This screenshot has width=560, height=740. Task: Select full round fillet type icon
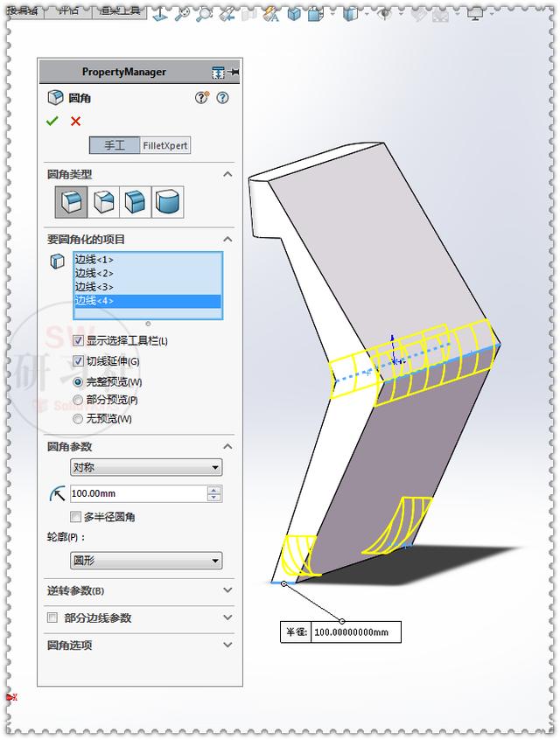click(167, 202)
